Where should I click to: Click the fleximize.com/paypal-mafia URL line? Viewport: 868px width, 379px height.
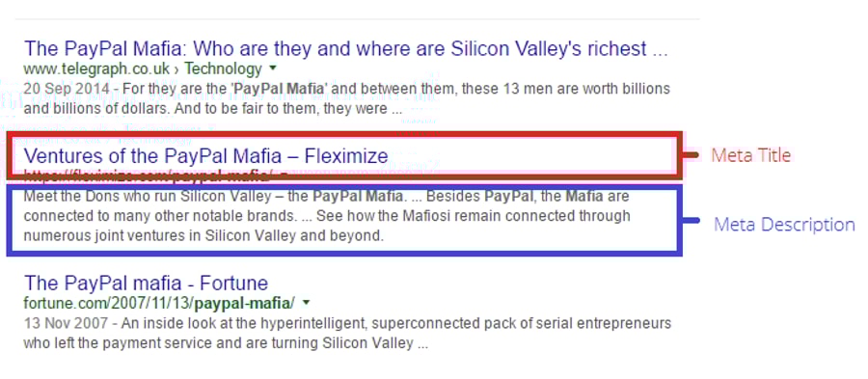[148, 176]
